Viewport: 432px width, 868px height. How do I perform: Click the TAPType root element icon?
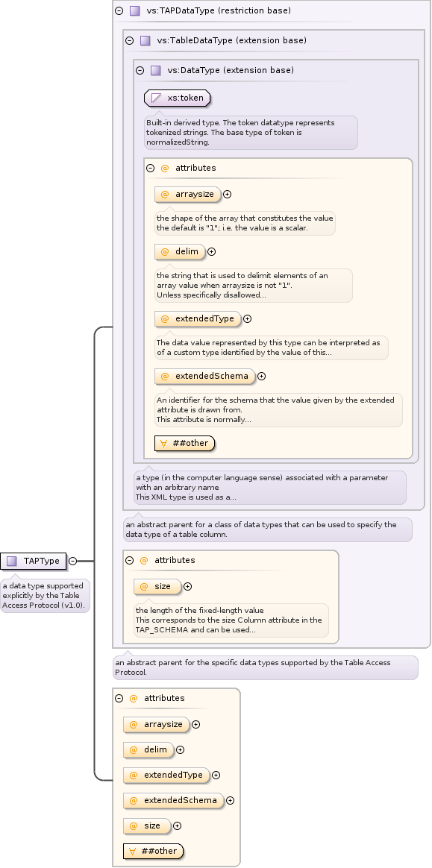pos(12,561)
